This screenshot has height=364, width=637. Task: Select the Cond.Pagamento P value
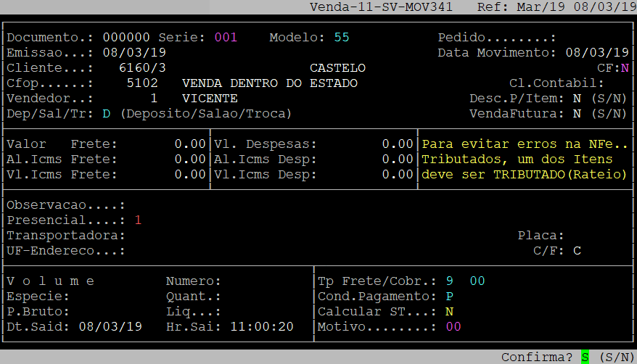coord(450,297)
